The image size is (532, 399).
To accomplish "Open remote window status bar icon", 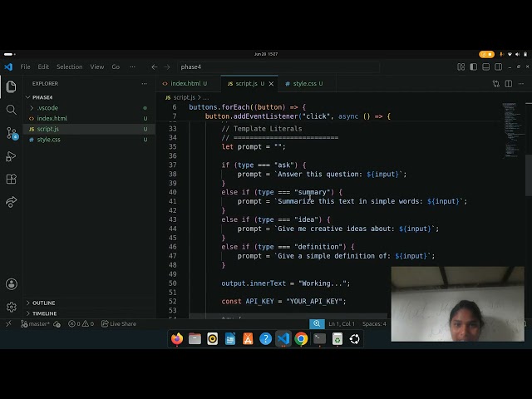I will tap(8, 323).
